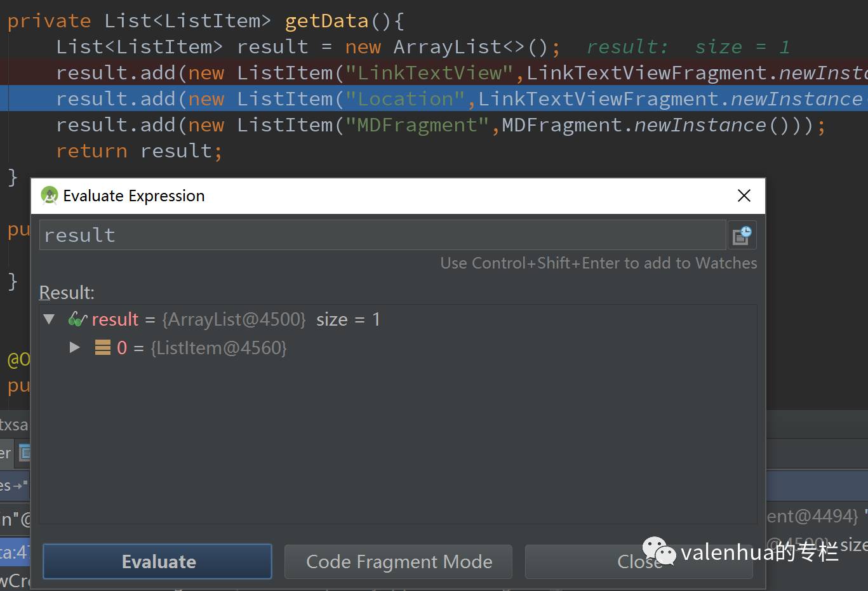This screenshot has width=868, height=591.
Task: Click the Android Studio icon in dialog title
Action: 49,196
